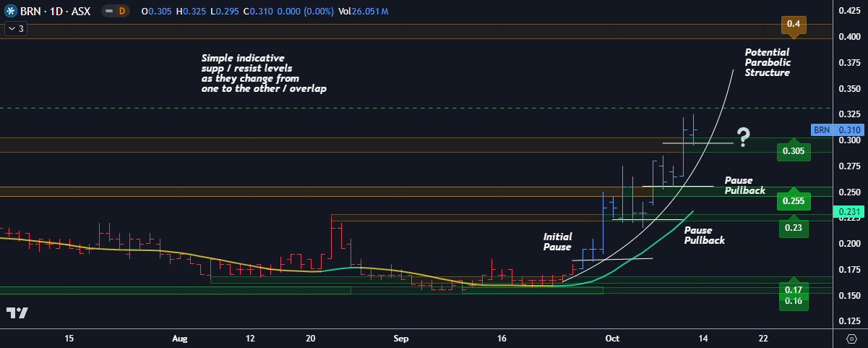
Task: Click the 0.350 level on price scale
Action: (x=848, y=88)
